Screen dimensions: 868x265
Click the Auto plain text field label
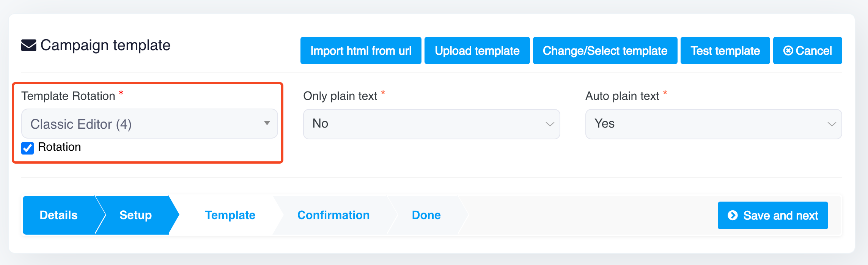click(622, 96)
